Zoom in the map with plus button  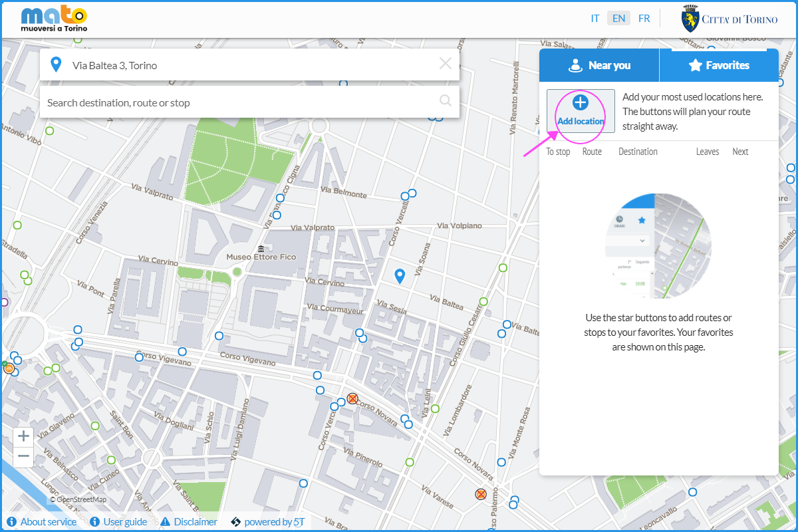[24, 436]
